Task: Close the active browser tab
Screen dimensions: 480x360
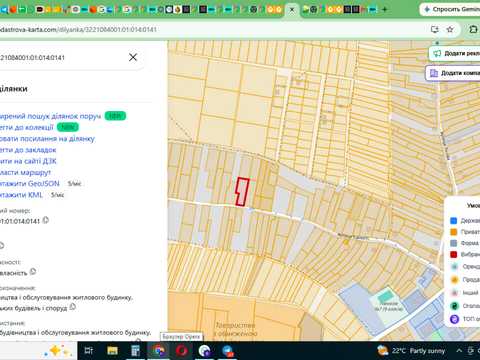Action: click(292, 10)
